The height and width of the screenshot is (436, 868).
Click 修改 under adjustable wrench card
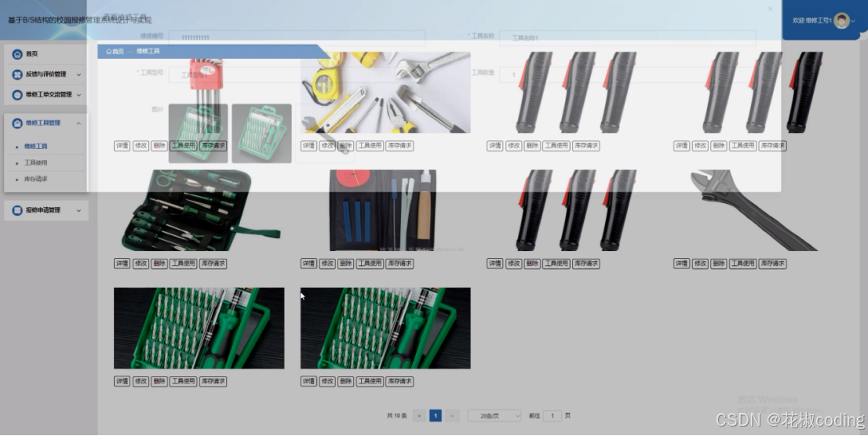pos(700,264)
